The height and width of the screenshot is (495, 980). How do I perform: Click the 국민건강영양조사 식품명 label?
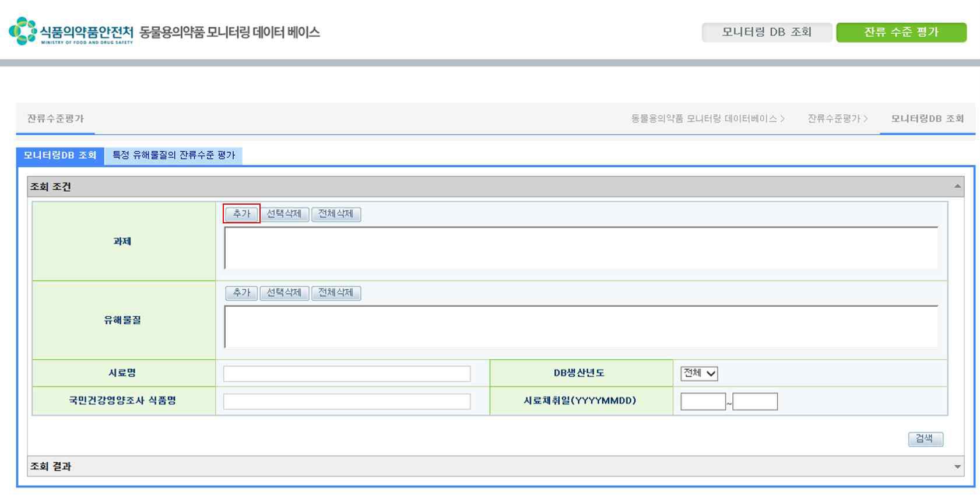pos(122,401)
